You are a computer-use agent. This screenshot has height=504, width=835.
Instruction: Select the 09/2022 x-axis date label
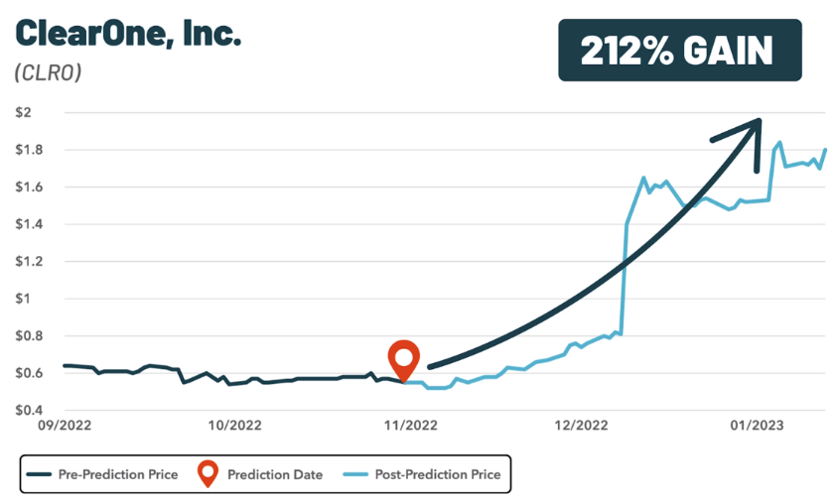click(x=58, y=426)
